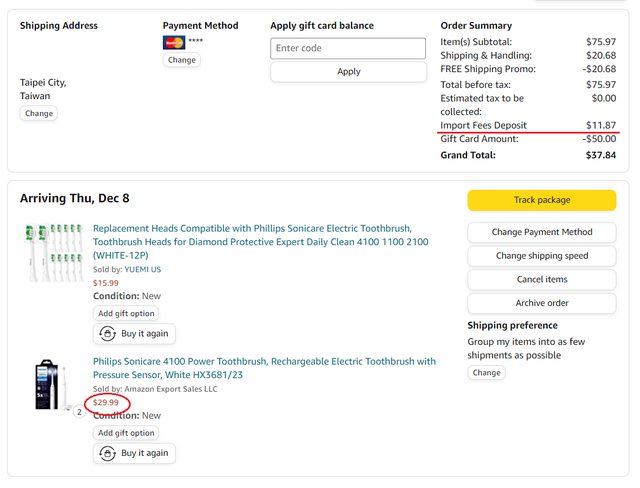Click the Cancel items button
The height and width of the screenshot is (488, 640).
tap(541, 280)
